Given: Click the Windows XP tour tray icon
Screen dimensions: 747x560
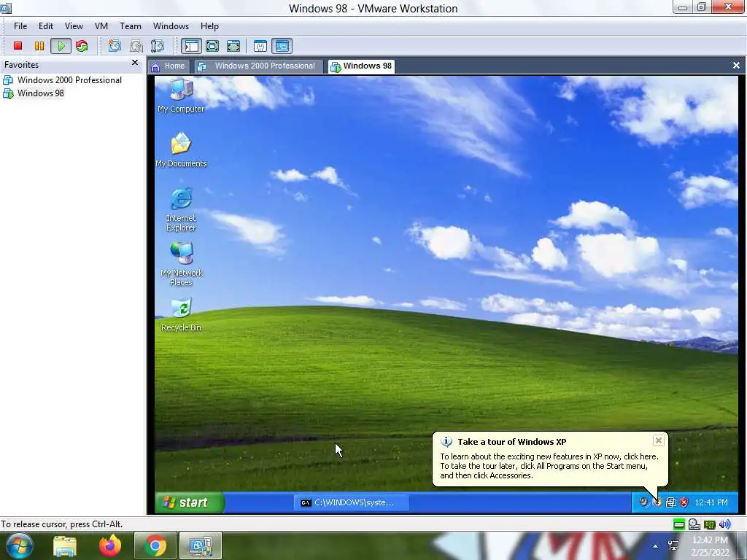Looking at the screenshot, I should pyautogui.click(x=657, y=502).
